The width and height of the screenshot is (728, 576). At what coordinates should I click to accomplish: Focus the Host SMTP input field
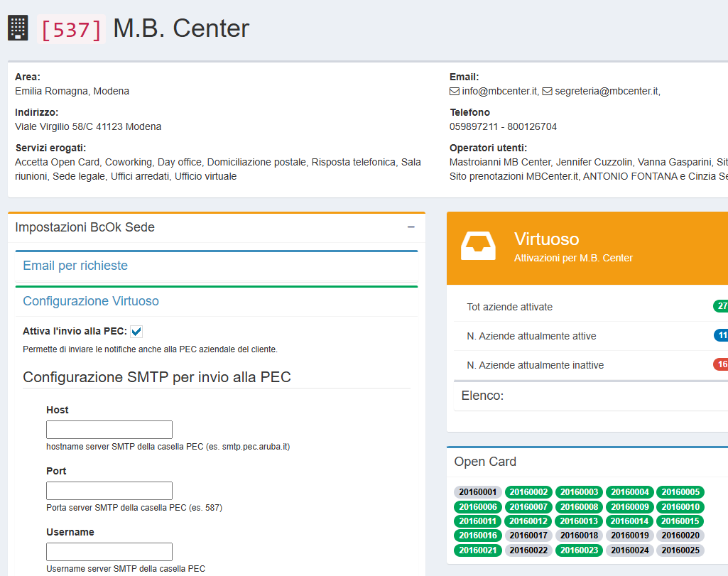tap(109, 430)
